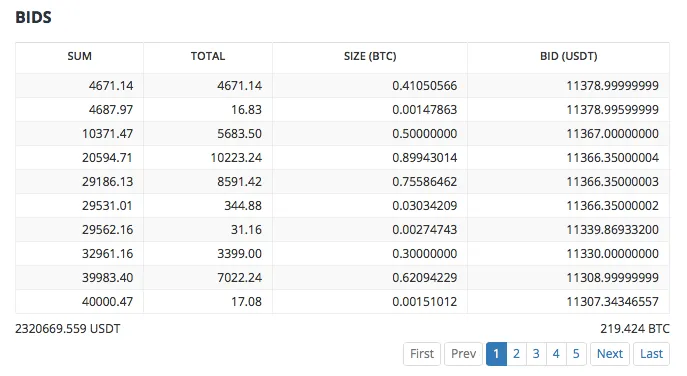The width and height of the screenshot is (687, 376).
Task: Click sum value 20594.71
Action: (107, 158)
